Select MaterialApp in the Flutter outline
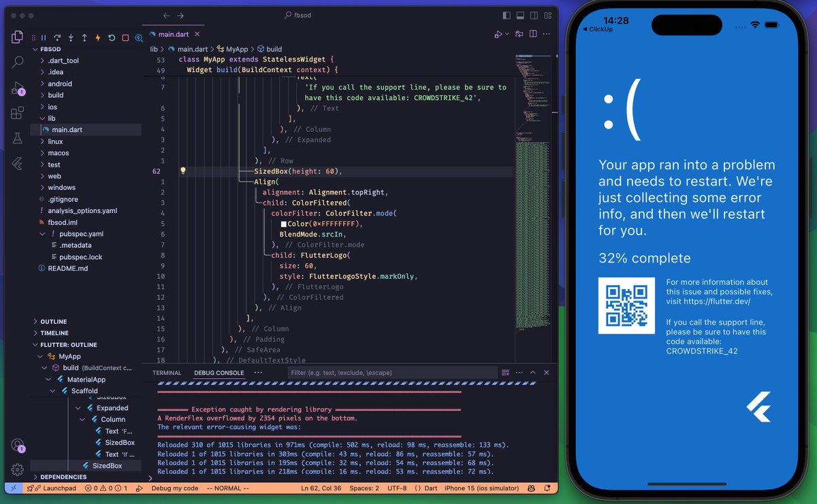Viewport: 817px width, 504px height. pos(86,380)
